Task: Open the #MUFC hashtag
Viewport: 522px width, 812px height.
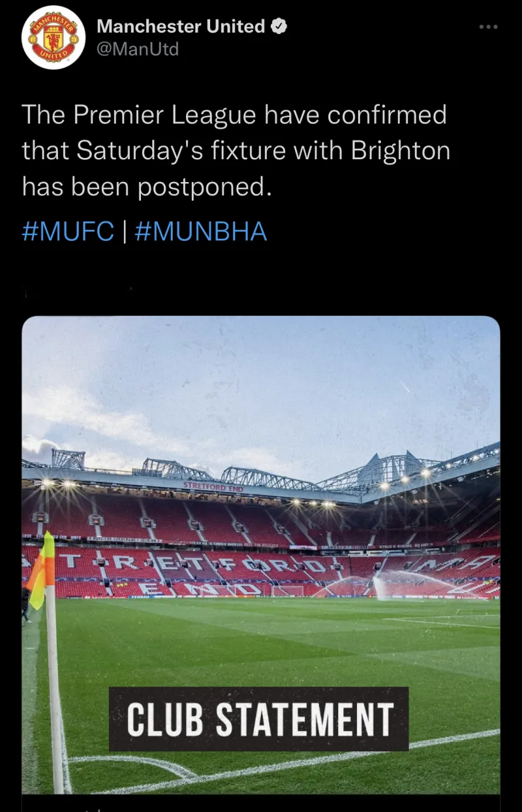Action: [x=68, y=232]
